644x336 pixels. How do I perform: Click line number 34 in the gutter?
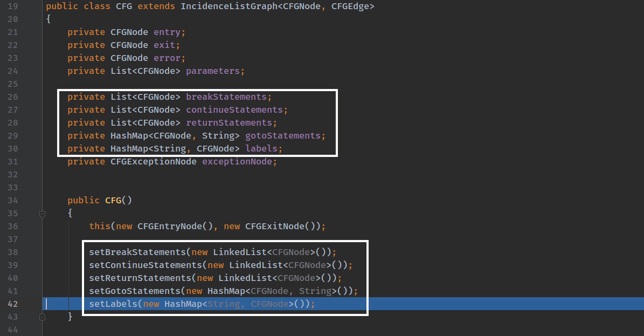click(13, 200)
